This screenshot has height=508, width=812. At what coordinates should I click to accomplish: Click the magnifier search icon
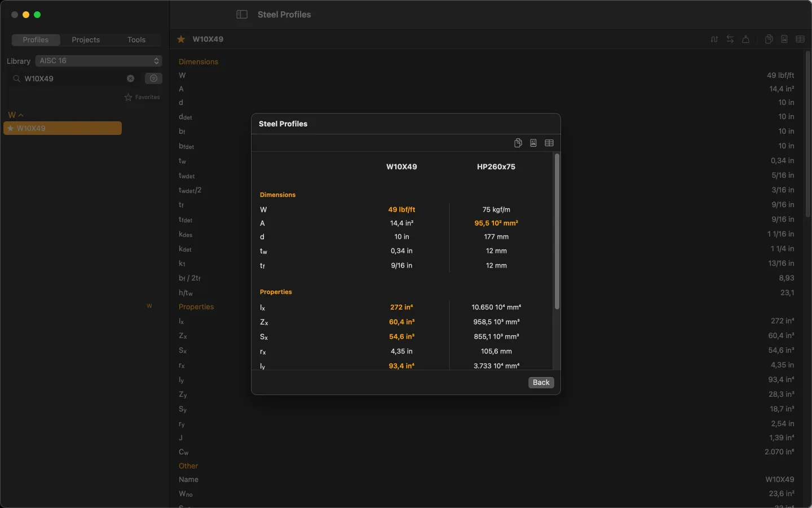16,78
